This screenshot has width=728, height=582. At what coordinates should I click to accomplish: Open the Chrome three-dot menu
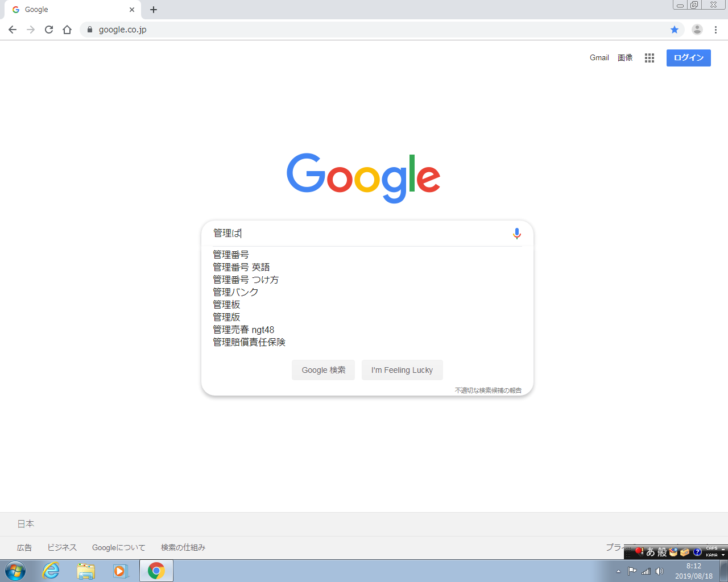pos(715,30)
